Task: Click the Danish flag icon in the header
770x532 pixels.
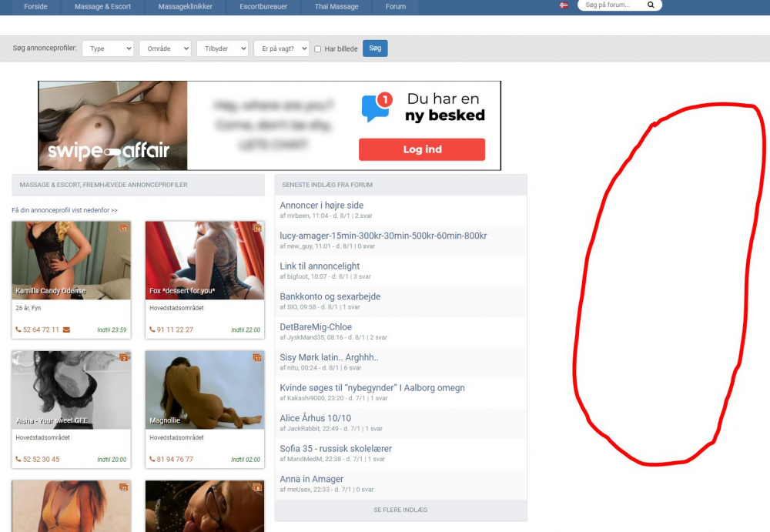Action: pyautogui.click(x=563, y=5)
